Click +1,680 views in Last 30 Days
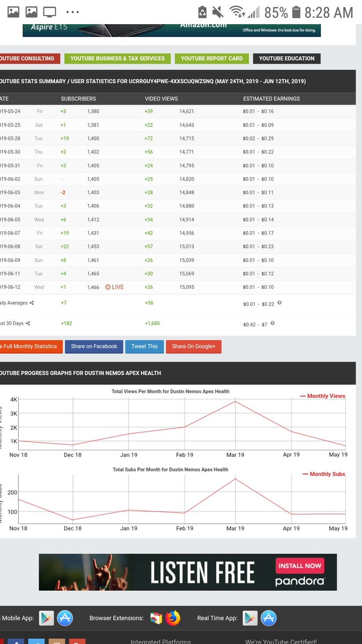The width and height of the screenshot is (362, 644). tap(152, 323)
